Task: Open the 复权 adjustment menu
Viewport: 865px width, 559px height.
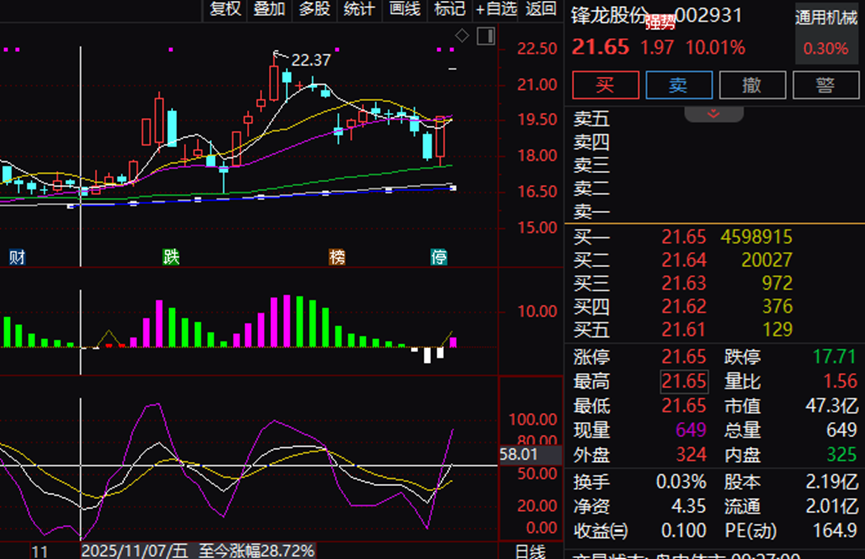Action: click(x=225, y=9)
